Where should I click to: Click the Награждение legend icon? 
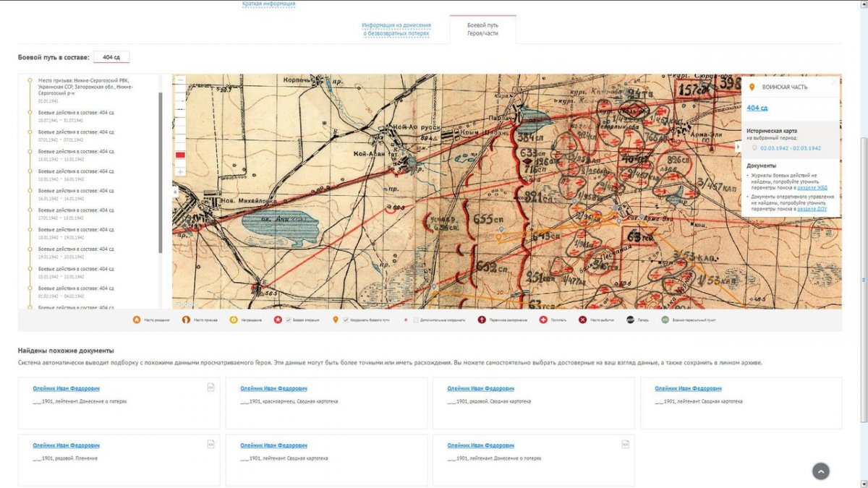tap(234, 320)
